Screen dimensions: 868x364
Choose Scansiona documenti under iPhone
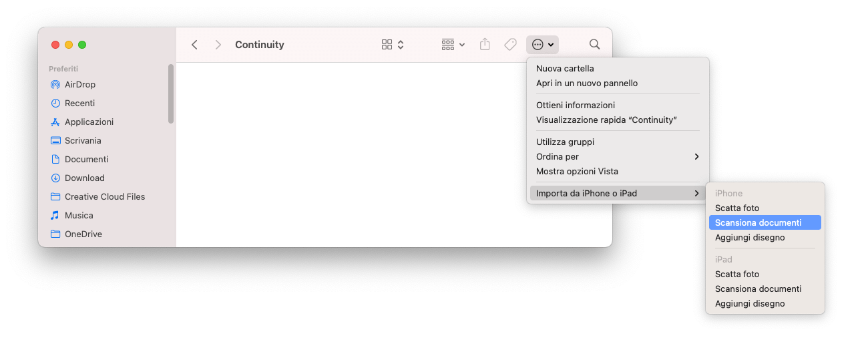click(765, 223)
